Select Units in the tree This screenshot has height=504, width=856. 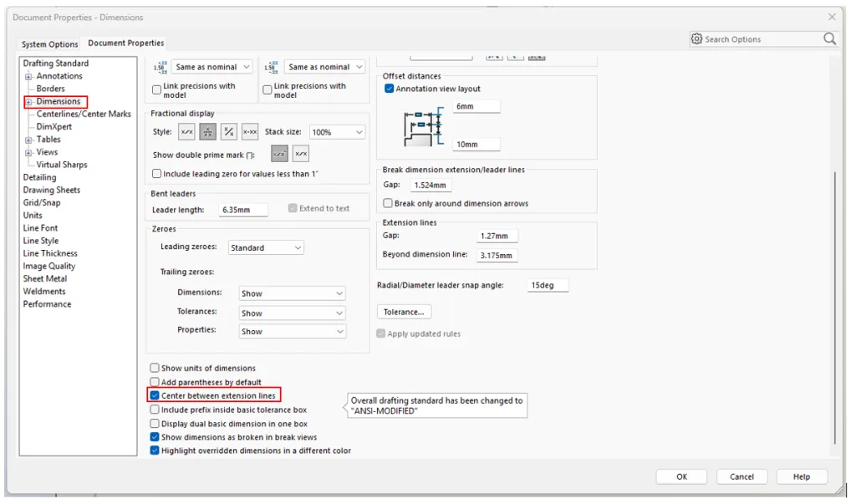[33, 216]
